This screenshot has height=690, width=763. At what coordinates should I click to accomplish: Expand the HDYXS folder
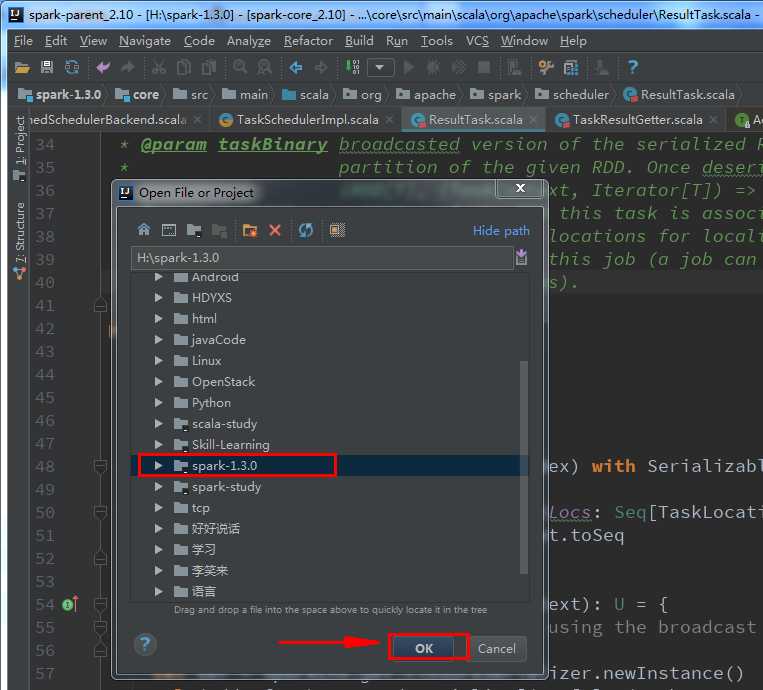(158, 297)
